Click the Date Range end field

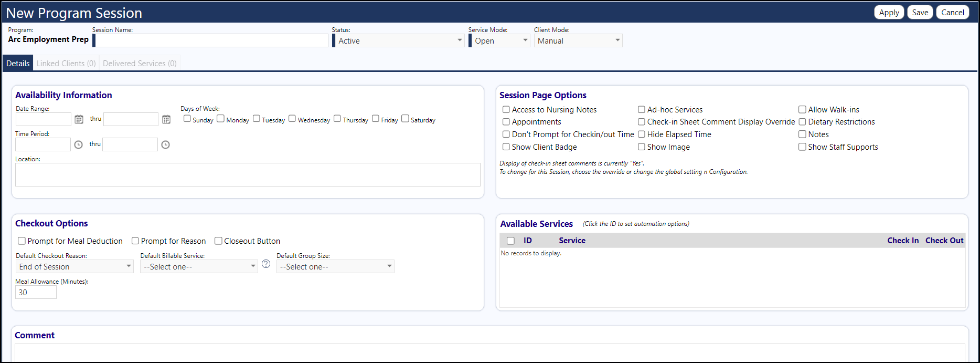click(x=131, y=119)
